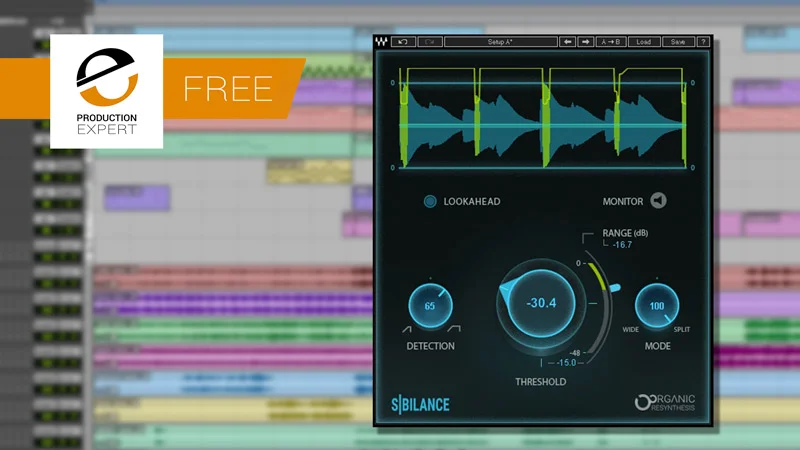800x450 pixels.
Task: Toggle the Lookahead switch
Action: [430, 202]
